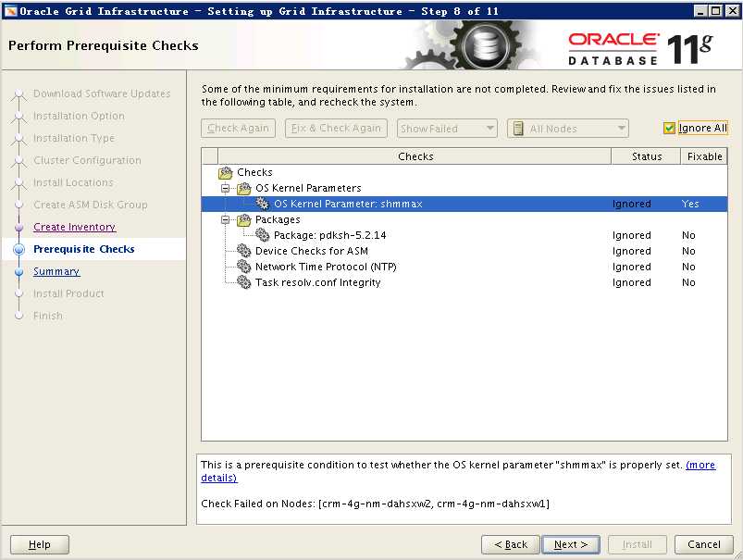Click the OS Kernel Parameters folder icon
Image resolution: width=743 pixels, height=560 pixels.
pos(244,189)
